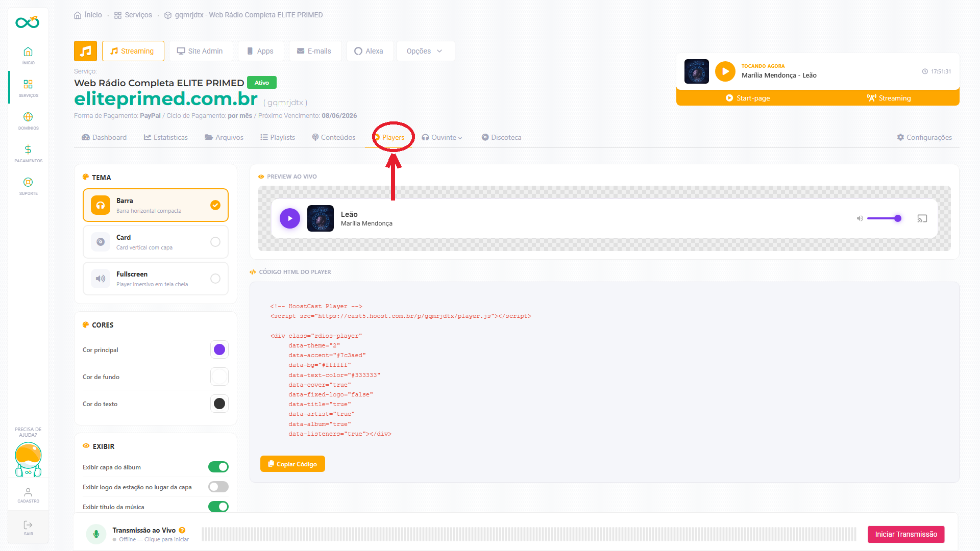The image size is (980, 551).
Task: Click the home icon in breadcrumb
Action: [78, 15]
